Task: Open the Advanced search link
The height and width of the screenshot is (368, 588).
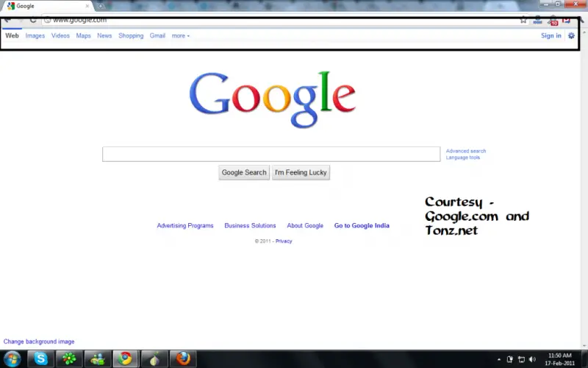Action: coord(466,151)
